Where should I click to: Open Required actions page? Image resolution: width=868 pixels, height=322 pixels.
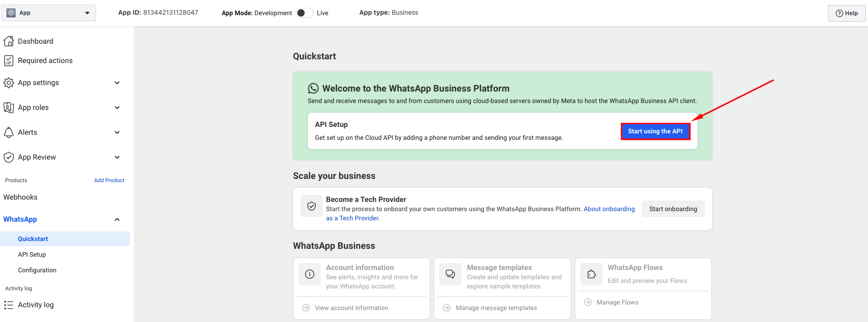coord(45,61)
